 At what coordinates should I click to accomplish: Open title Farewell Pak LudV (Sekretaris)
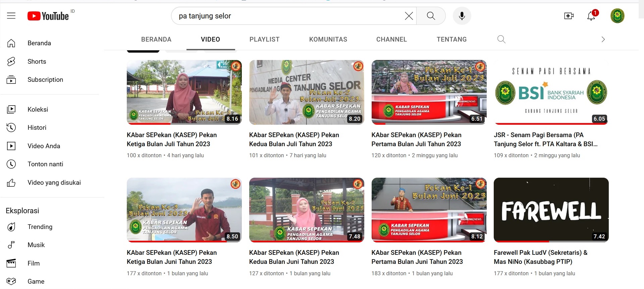[541, 257]
